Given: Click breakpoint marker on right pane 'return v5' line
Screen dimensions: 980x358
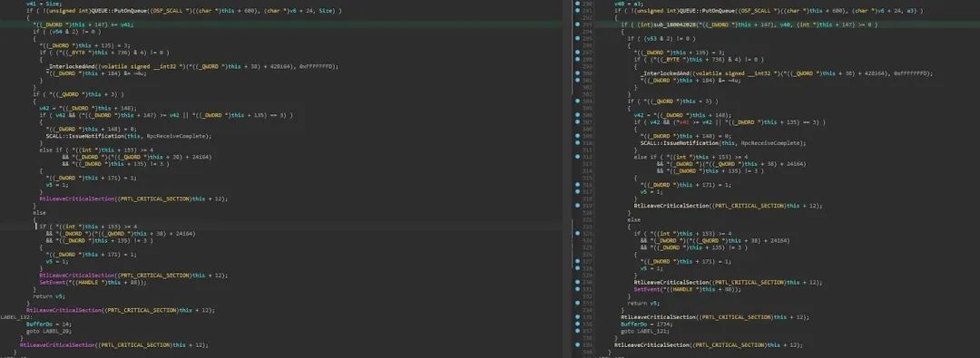Looking at the screenshot, I should (577, 303).
